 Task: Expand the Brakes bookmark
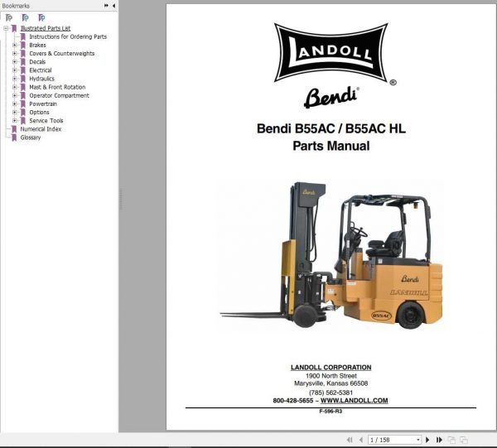[15, 46]
